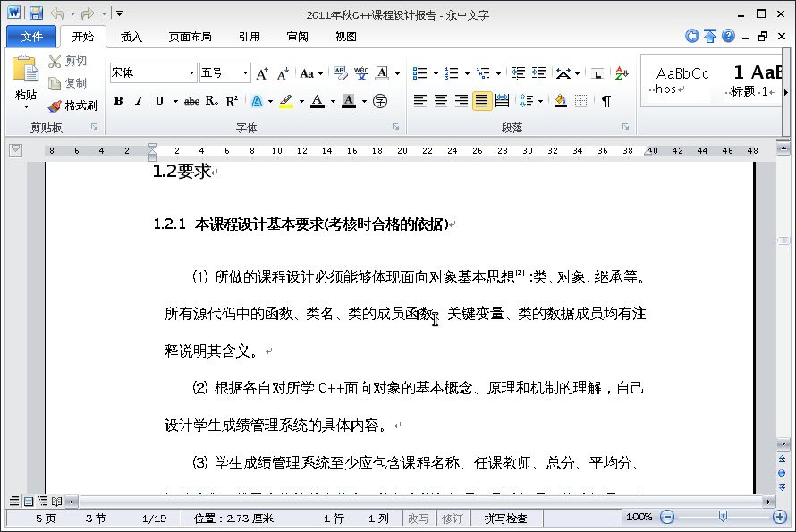The width and height of the screenshot is (796, 532).
Task: Toggle justified paragraph alignment
Action: [481, 101]
